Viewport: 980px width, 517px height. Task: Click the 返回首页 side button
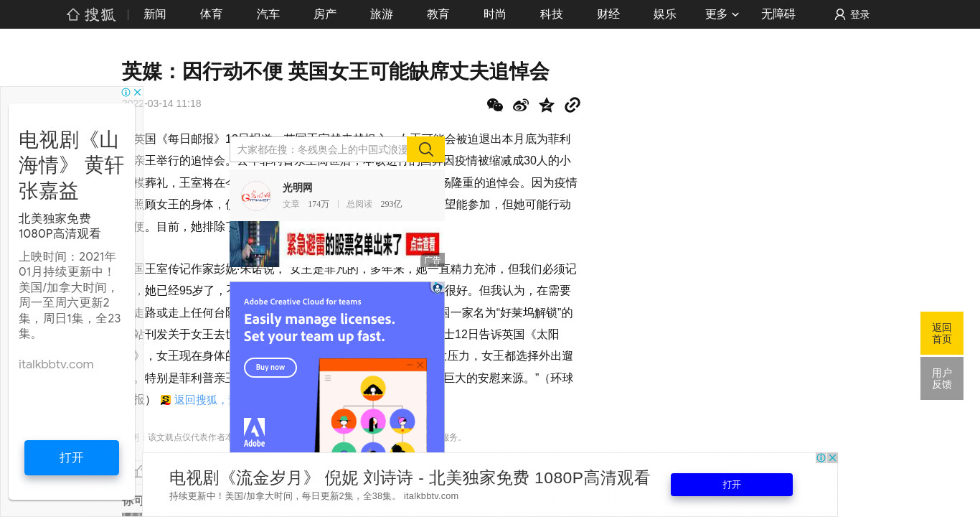pos(942,333)
